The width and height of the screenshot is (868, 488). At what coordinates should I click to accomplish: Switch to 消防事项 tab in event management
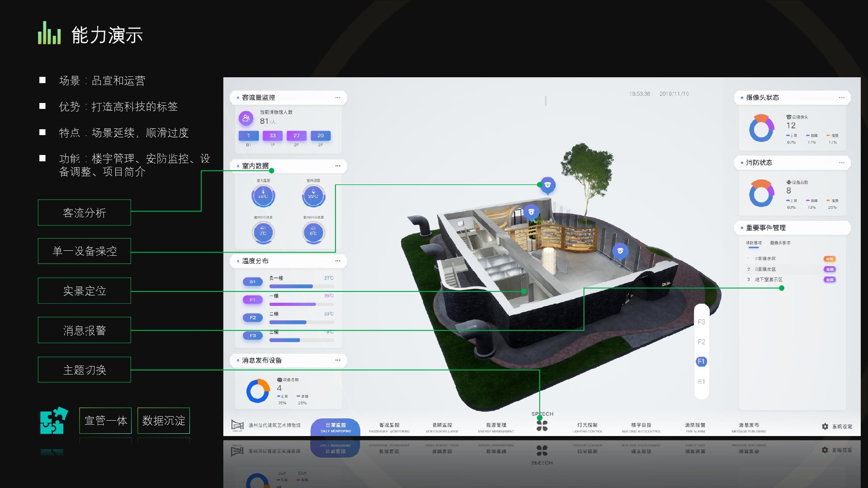coord(754,243)
